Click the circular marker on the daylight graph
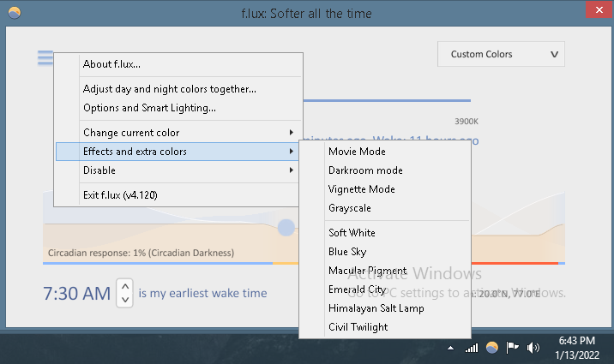This screenshot has height=364, width=614. tap(286, 228)
